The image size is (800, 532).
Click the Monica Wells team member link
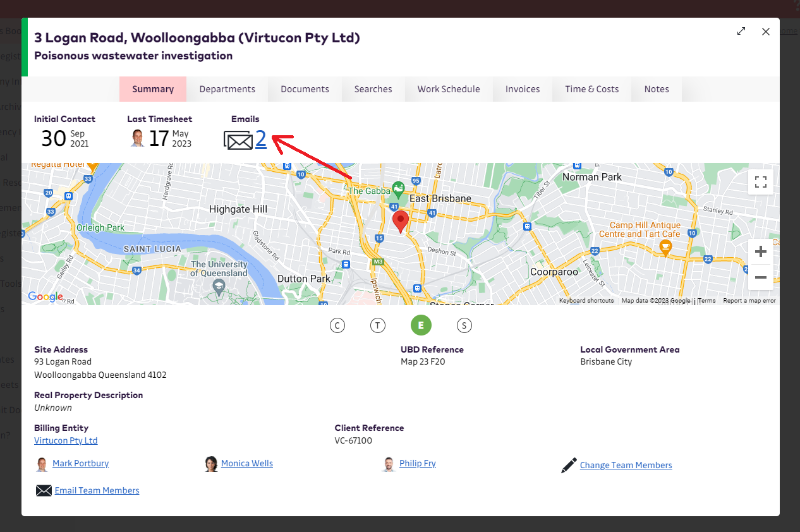point(247,464)
